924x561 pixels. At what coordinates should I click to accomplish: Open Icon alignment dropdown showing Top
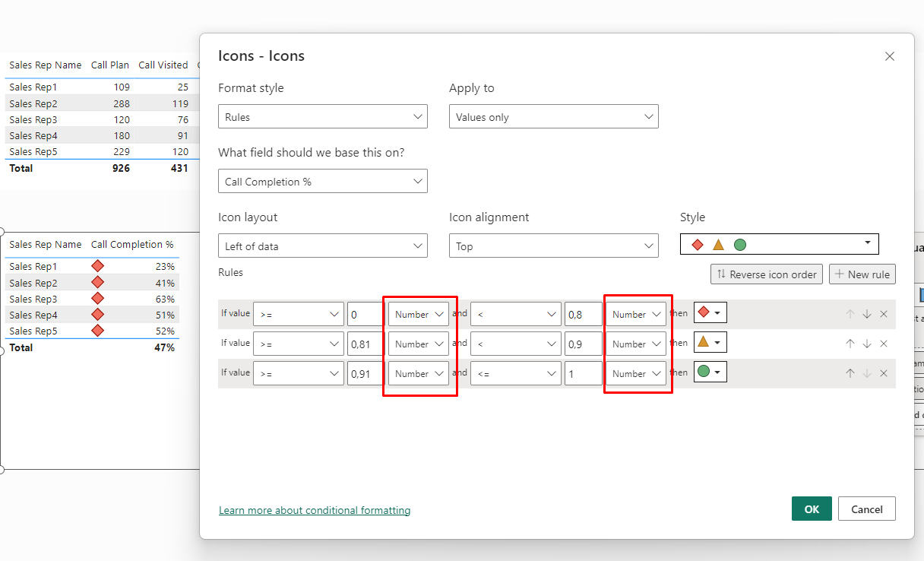(x=554, y=246)
